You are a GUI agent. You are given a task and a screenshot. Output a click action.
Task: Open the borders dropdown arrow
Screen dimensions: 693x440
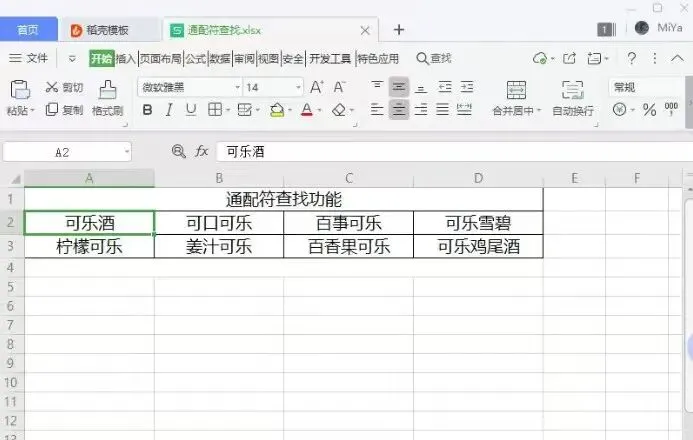tap(228, 110)
